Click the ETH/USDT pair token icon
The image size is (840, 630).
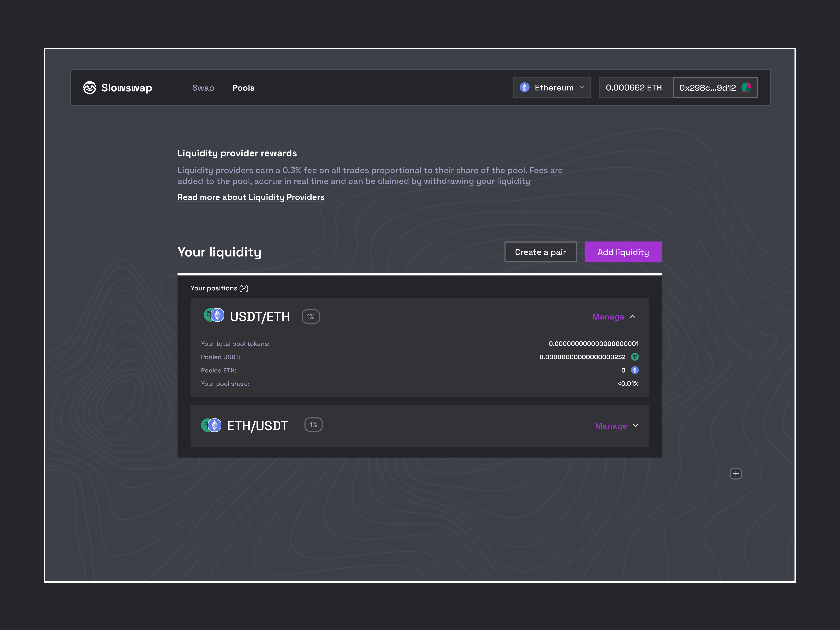tap(211, 425)
